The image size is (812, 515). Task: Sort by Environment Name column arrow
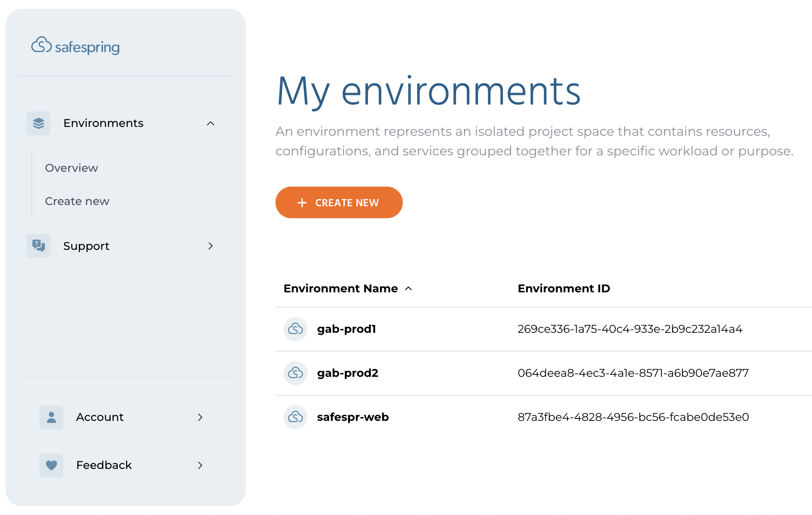[408, 289]
